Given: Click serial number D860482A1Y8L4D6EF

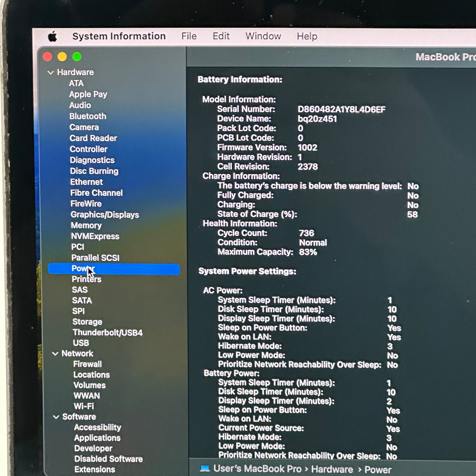Looking at the screenshot, I should click(342, 109).
